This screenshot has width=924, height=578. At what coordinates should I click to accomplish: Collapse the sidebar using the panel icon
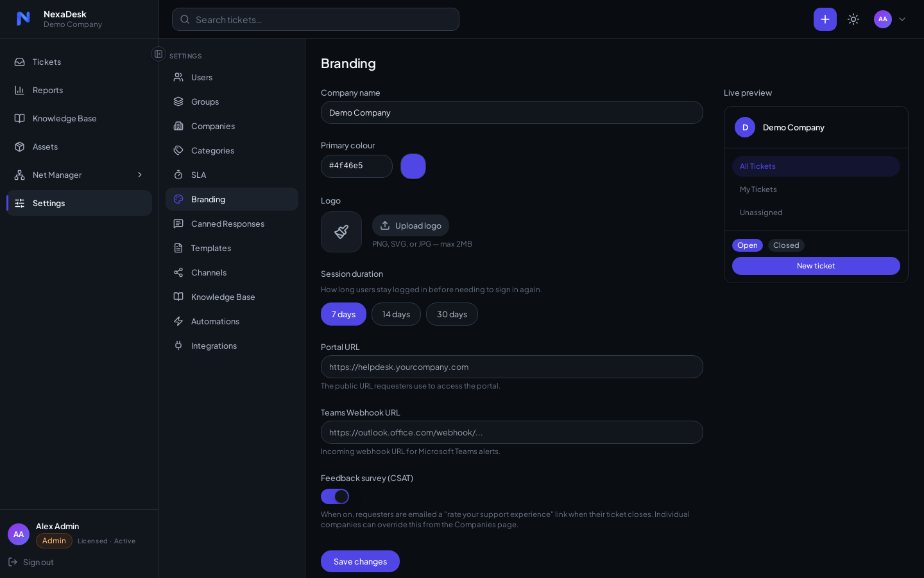coord(158,54)
